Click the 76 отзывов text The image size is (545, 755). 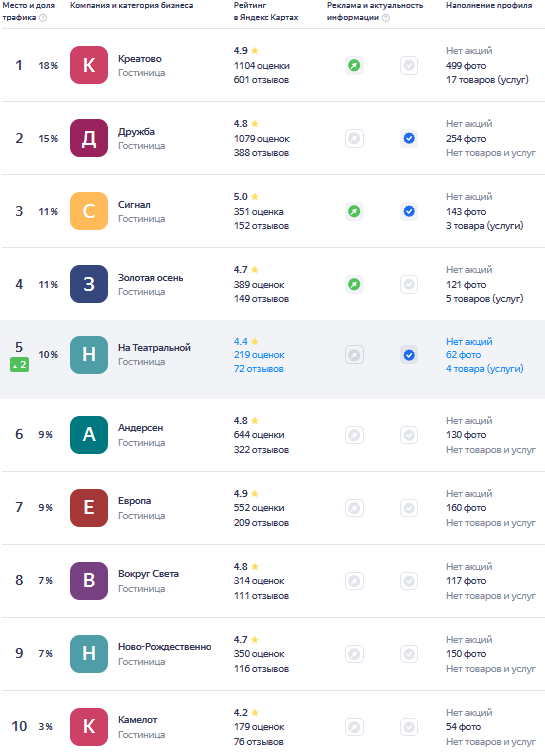259,742
